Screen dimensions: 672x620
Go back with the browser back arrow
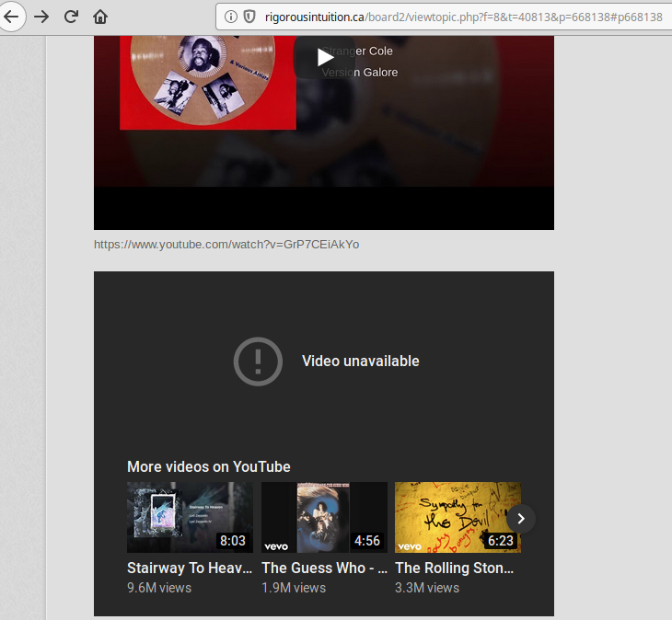coord(12,17)
